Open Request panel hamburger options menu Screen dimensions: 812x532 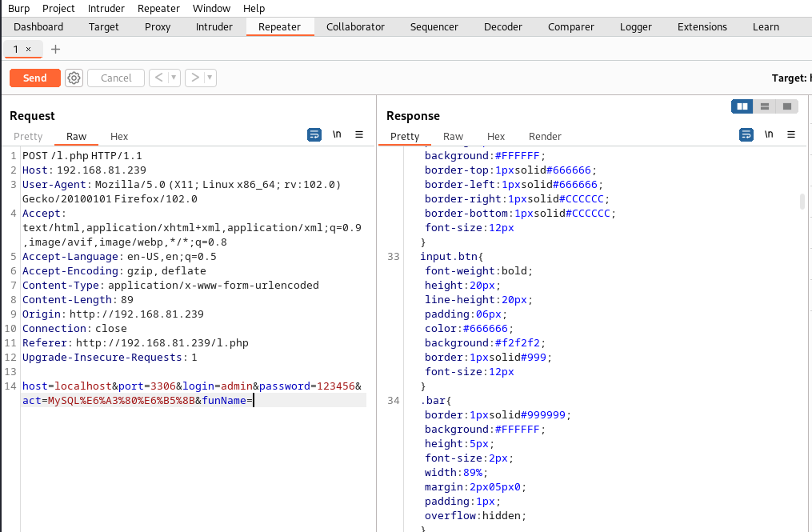coord(359,135)
